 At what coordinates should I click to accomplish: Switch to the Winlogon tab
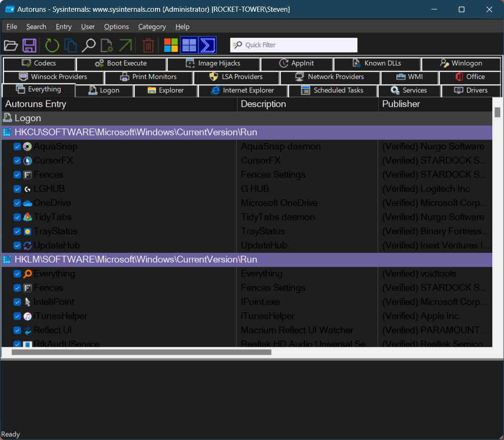pyautogui.click(x=461, y=63)
